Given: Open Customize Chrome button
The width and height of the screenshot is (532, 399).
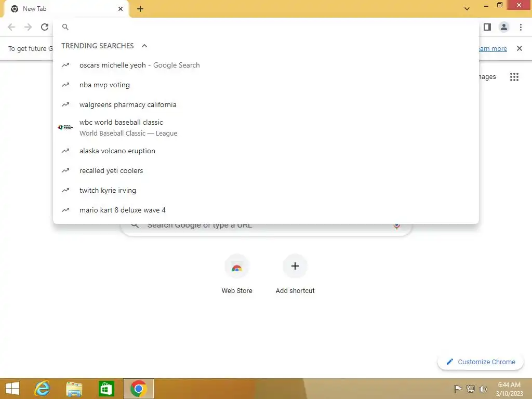Looking at the screenshot, I should tap(481, 362).
